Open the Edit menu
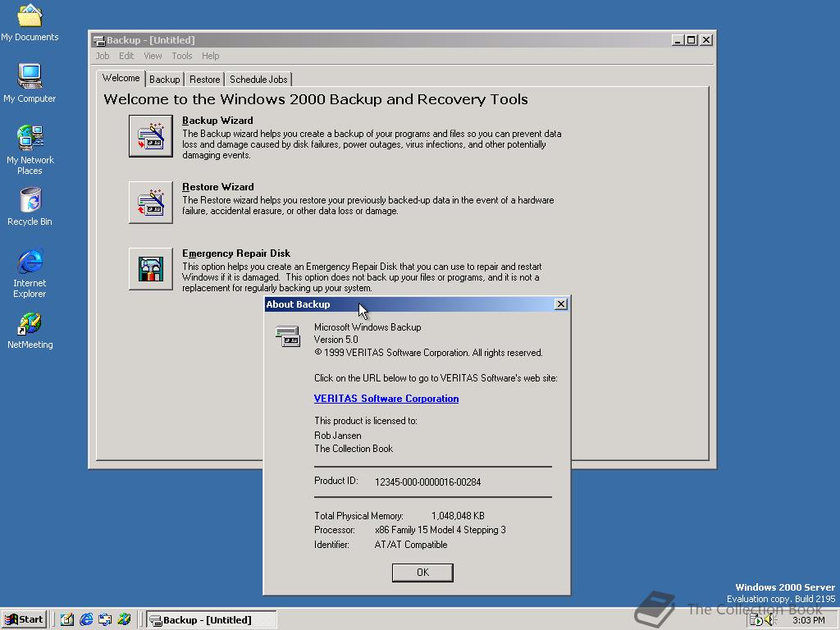This screenshot has width=840, height=630. click(x=126, y=56)
